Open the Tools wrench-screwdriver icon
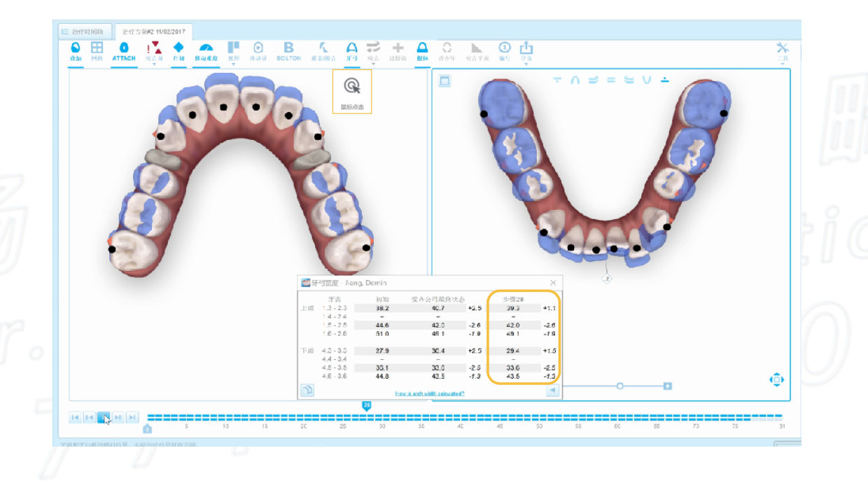 pos(783,48)
